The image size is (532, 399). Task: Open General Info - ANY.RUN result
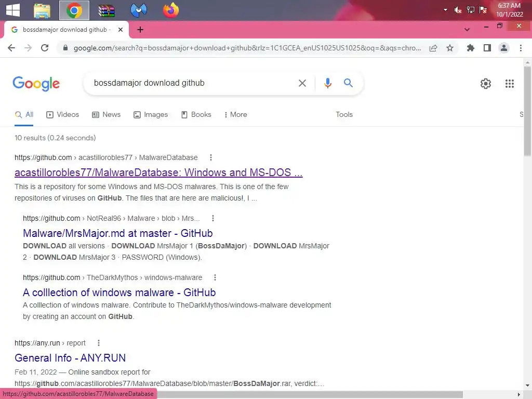pos(70,358)
